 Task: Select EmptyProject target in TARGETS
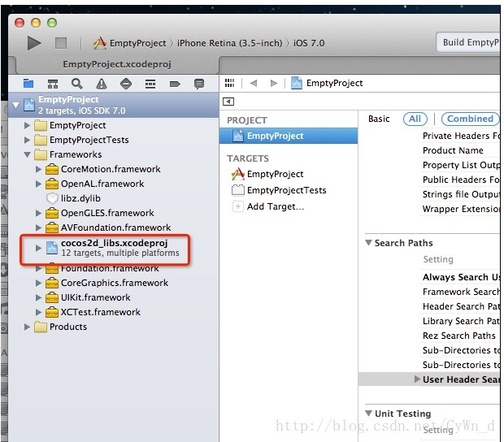[275, 174]
